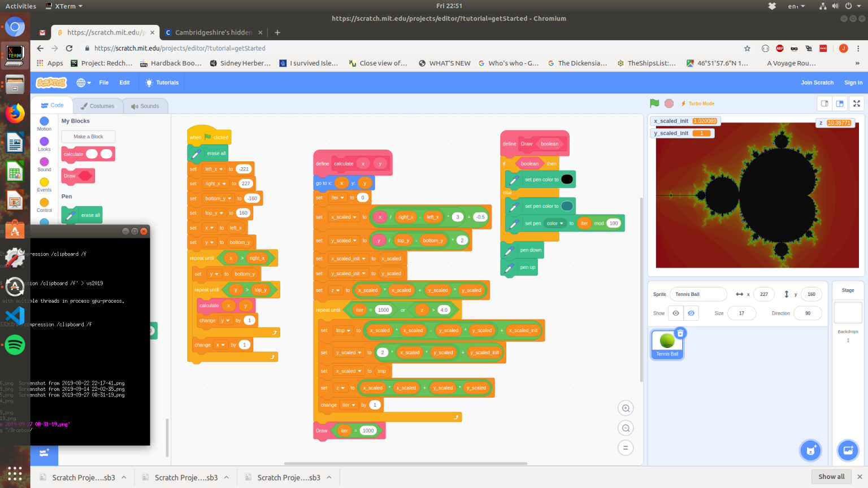Screen dimensions: 868x488
Task: Hide the sprite with crossed-eye icon
Action: 691,313
